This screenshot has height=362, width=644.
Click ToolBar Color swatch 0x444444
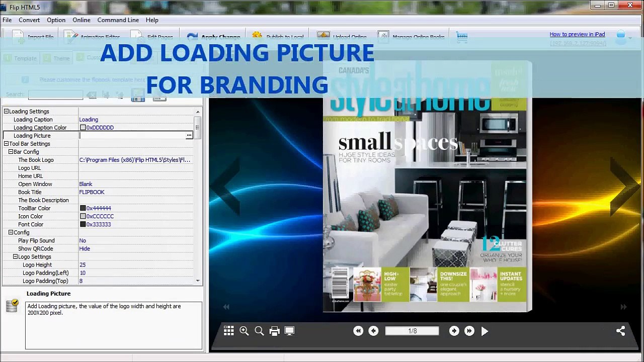[83, 208]
